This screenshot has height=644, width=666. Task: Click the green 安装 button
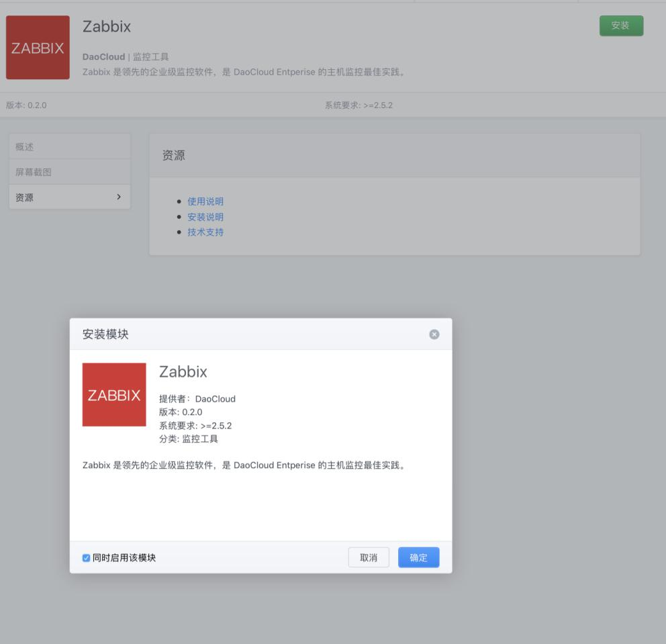(x=622, y=26)
